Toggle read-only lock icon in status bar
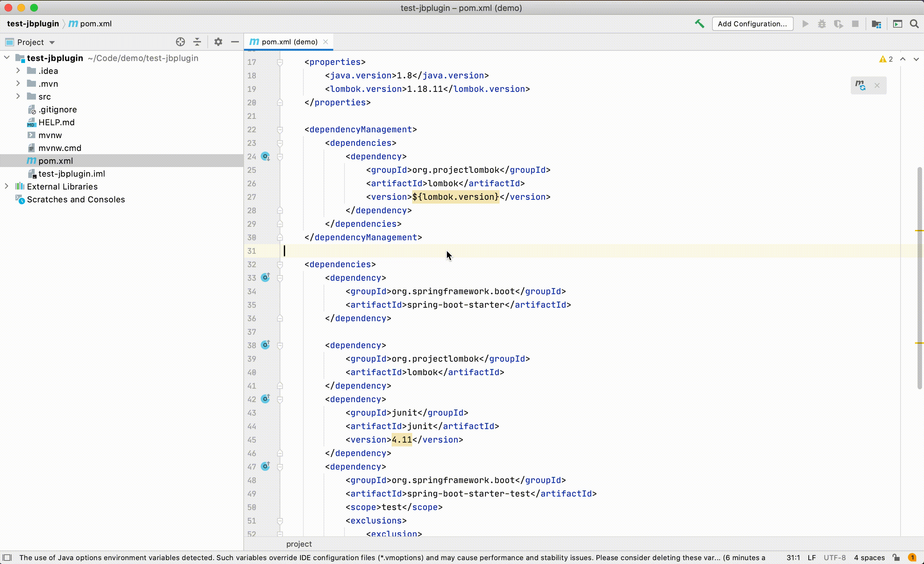The image size is (924, 564). (896, 557)
